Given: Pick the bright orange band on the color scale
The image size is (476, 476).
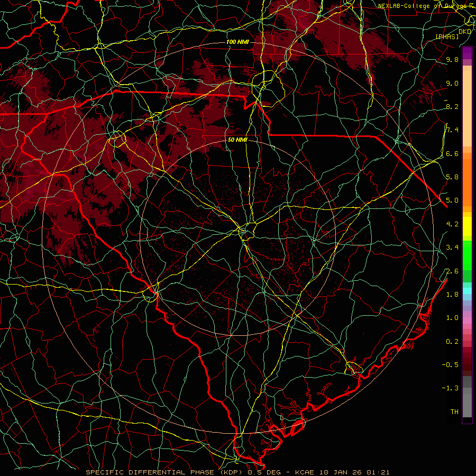Looking at the screenshot, I should (467, 182).
